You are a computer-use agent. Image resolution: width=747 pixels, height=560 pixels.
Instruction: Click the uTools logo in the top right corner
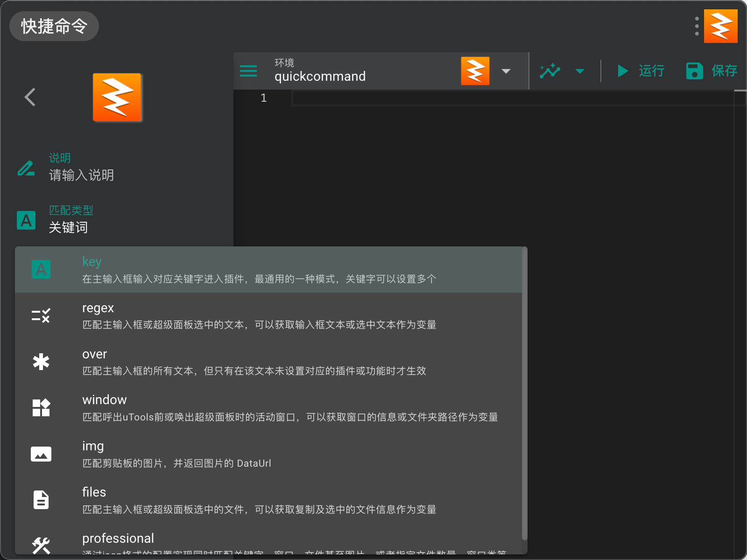(x=721, y=26)
